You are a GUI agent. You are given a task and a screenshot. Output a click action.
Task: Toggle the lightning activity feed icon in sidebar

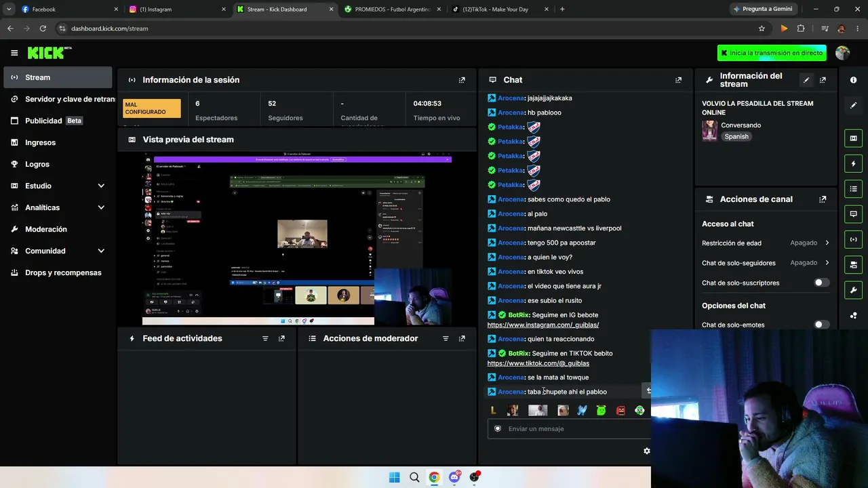[853, 163]
